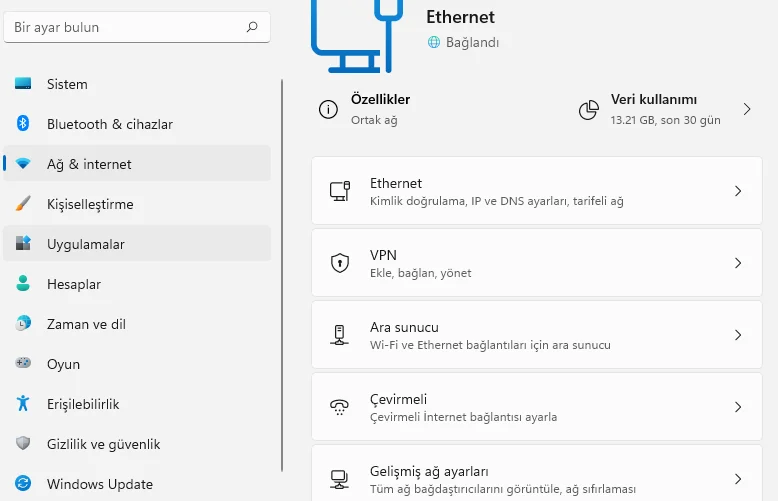Click the Çevirmeli dial-up phone icon
Viewport: 778px width, 501px height.
[x=339, y=407]
